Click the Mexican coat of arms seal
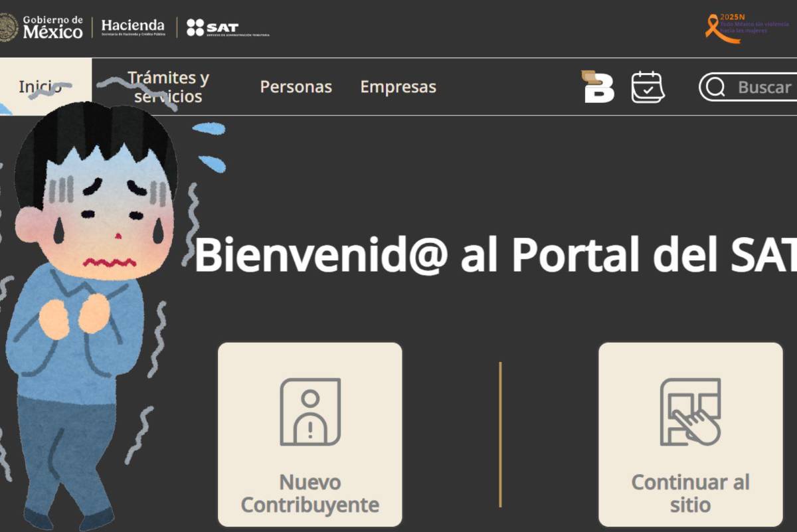 [7, 27]
